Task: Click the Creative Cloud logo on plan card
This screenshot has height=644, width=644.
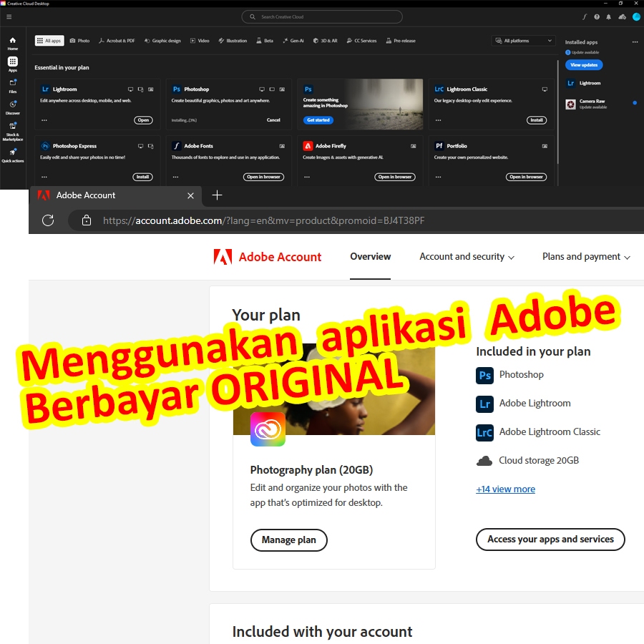Action: 268,429
